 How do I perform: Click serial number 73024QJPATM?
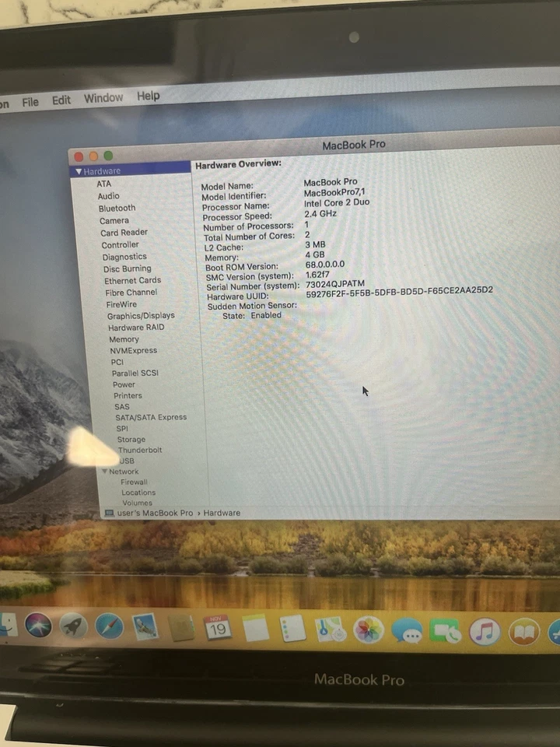335,284
